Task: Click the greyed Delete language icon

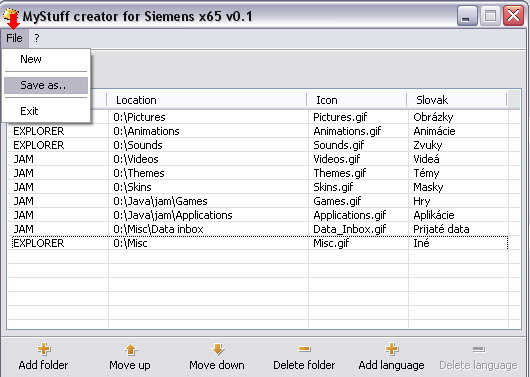Action: 479,349
